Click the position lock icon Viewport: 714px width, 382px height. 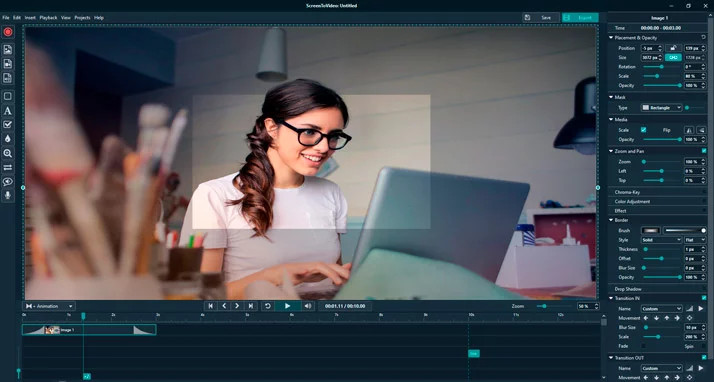click(673, 48)
